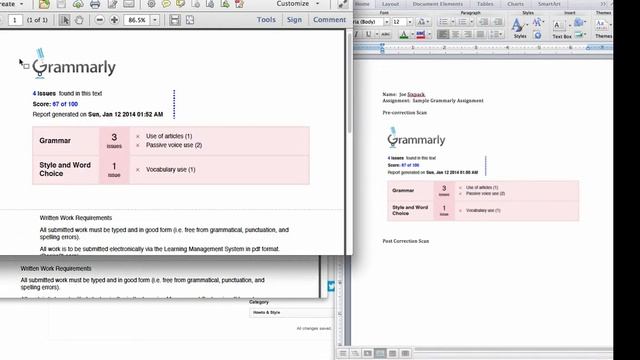Select the arrow selection tool in Acrobat

pos(64,20)
